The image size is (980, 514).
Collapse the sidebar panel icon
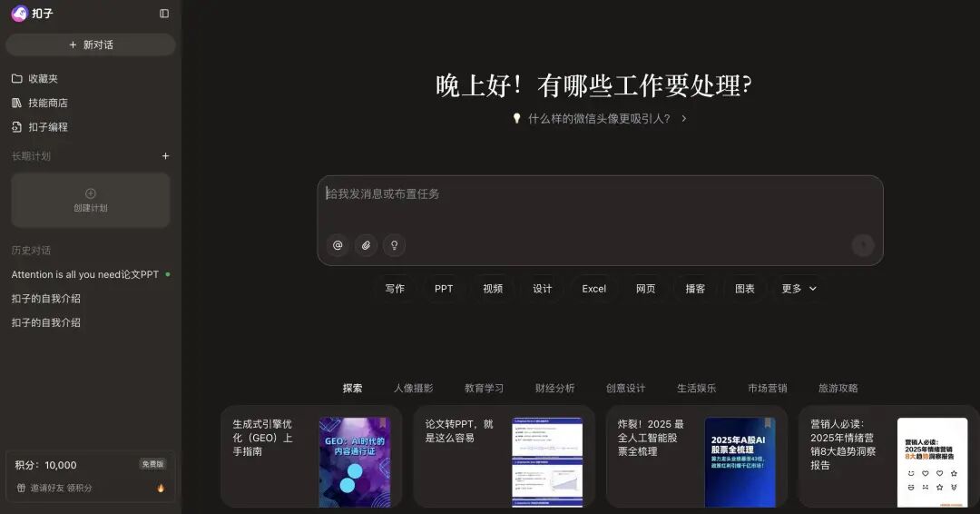click(x=164, y=13)
